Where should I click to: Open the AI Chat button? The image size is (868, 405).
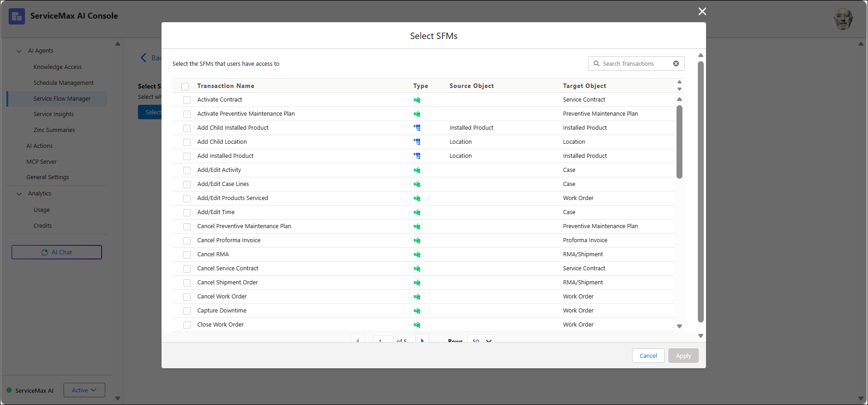pos(57,252)
